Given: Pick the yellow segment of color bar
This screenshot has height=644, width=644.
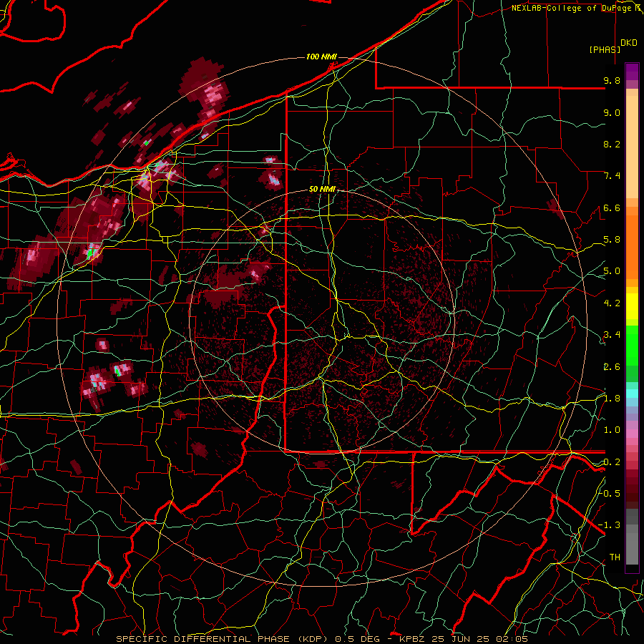Looking at the screenshot, I should (x=632, y=306).
